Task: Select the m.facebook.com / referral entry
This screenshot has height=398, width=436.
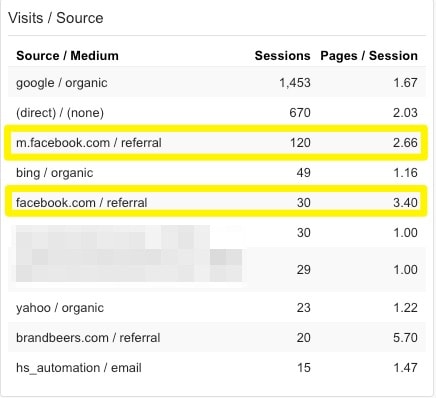Action: coord(89,143)
